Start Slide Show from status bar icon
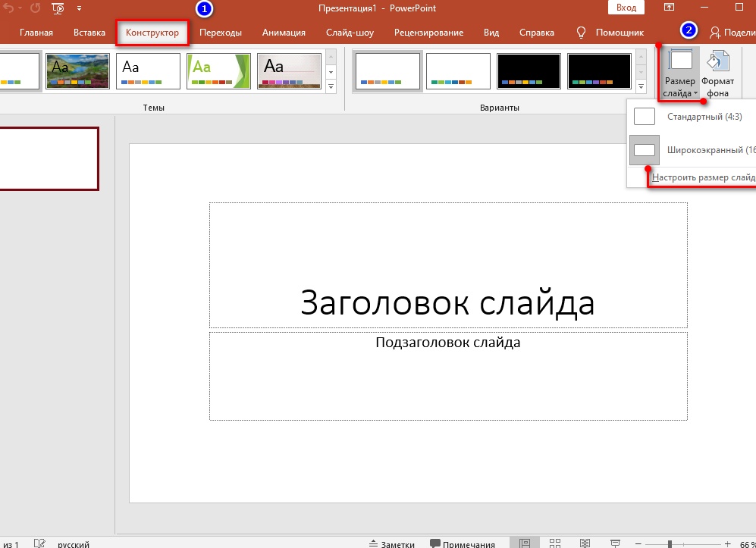The width and height of the screenshot is (756, 548). point(615,543)
